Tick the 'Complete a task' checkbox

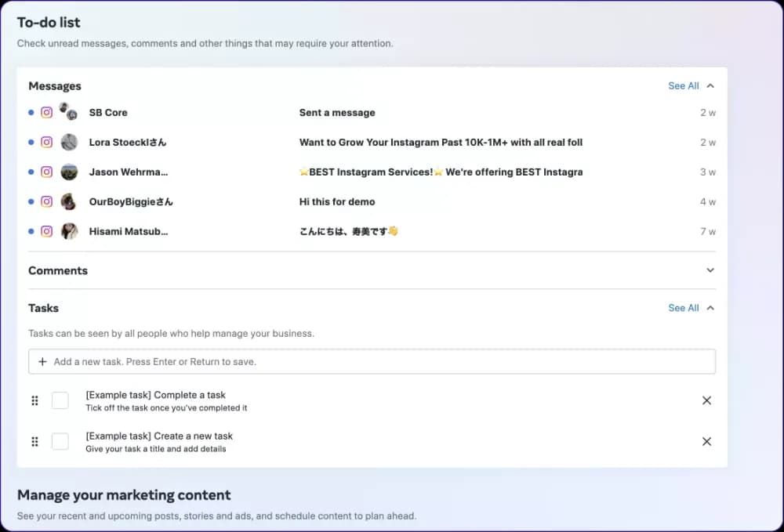click(60, 400)
